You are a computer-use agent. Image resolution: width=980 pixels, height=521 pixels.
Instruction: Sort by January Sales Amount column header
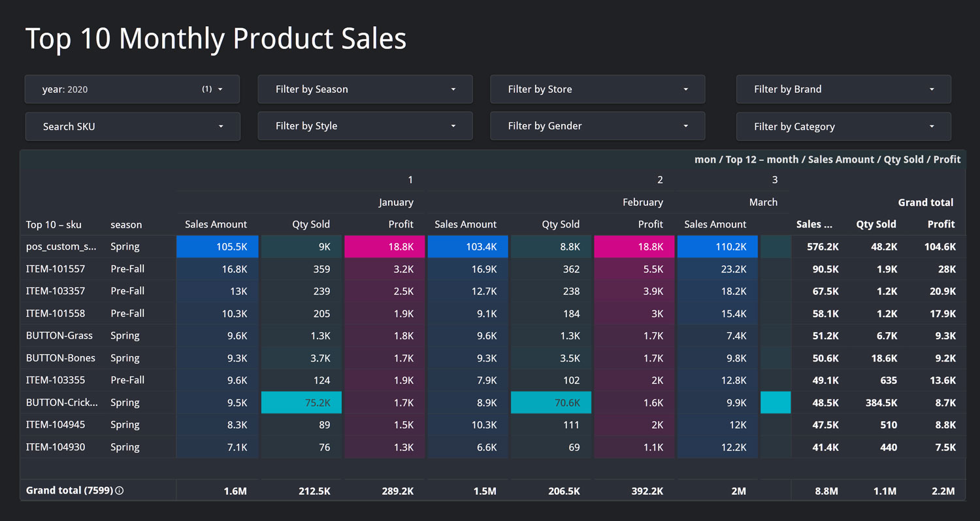pos(216,224)
